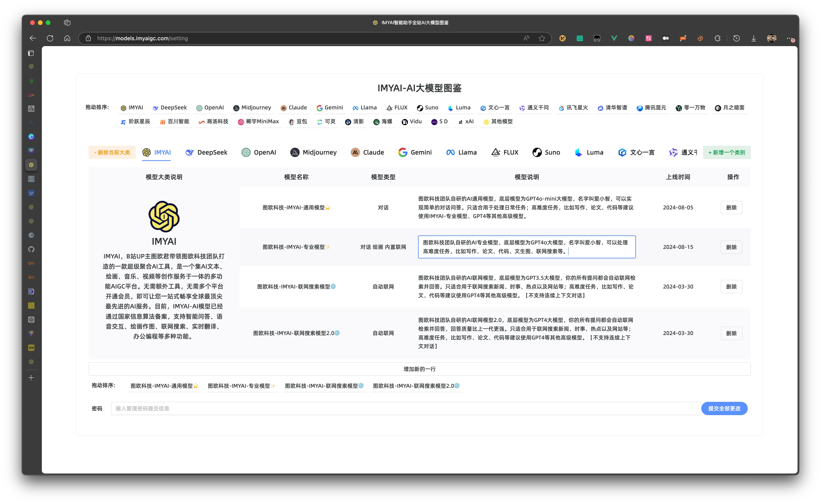Switch to the Claude category tab
The width and height of the screenshot is (821, 504).
[367, 152]
